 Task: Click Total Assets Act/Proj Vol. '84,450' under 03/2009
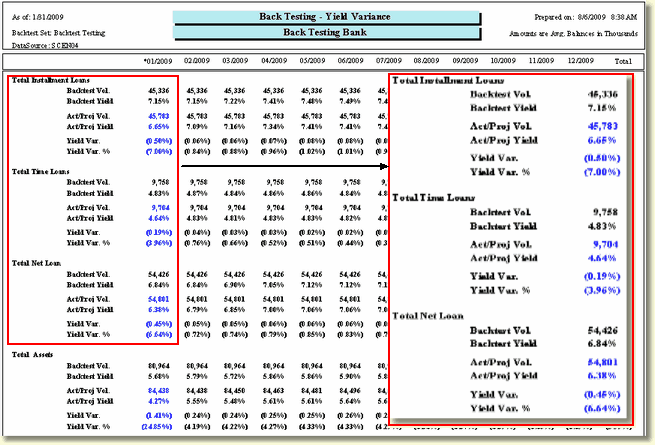[234, 391]
